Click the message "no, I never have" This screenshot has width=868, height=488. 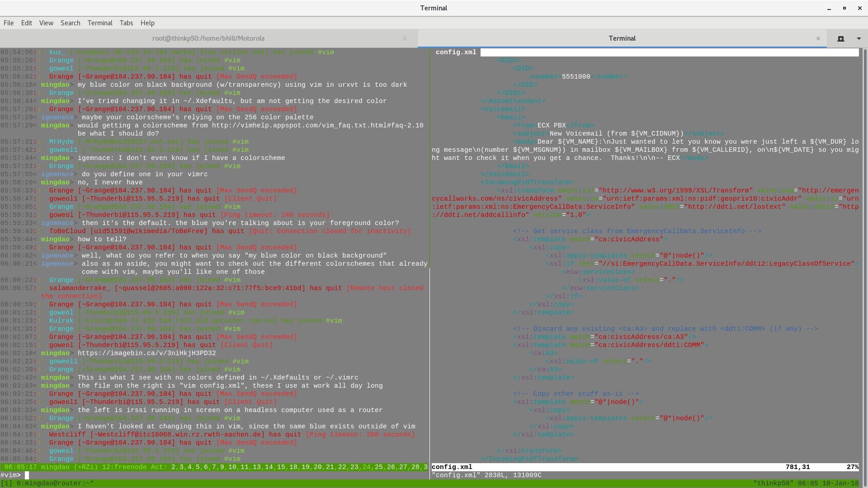pyautogui.click(x=110, y=183)
